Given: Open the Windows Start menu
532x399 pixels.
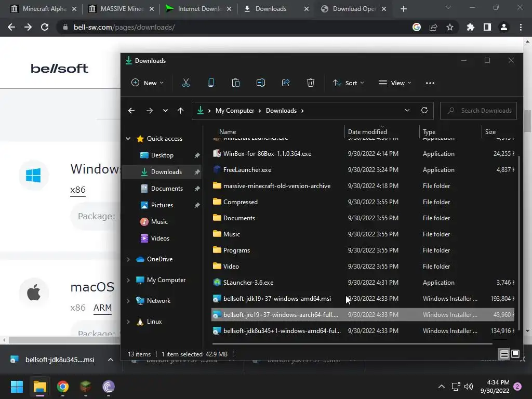Looking at the screenshot, I should pyautogui.click(x=17, y=387).
